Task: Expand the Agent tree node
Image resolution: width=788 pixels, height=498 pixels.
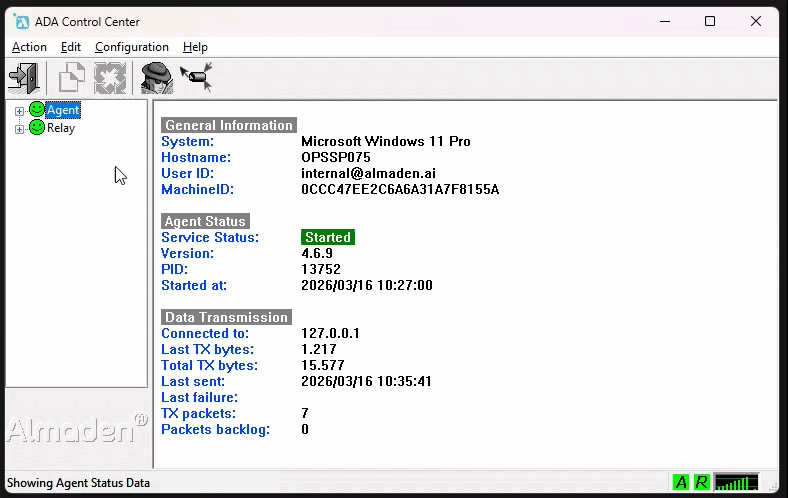Action: click(19, 111)
